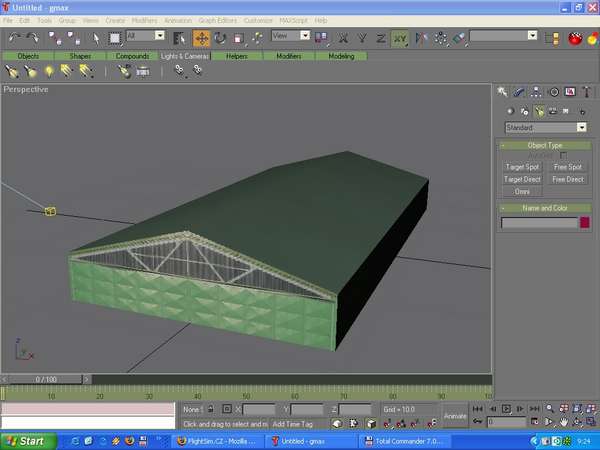
Task: Click the time slider showing 0 / 100
Action: click(x=46, y=380)
